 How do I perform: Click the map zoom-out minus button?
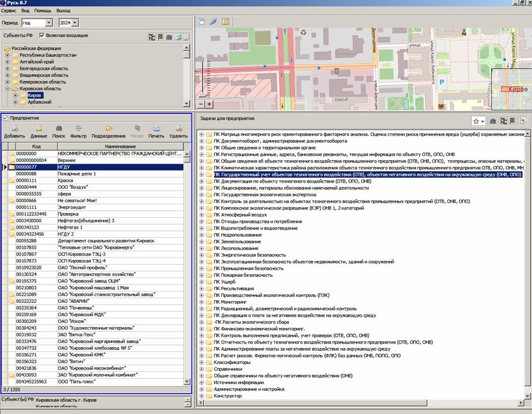201,104
